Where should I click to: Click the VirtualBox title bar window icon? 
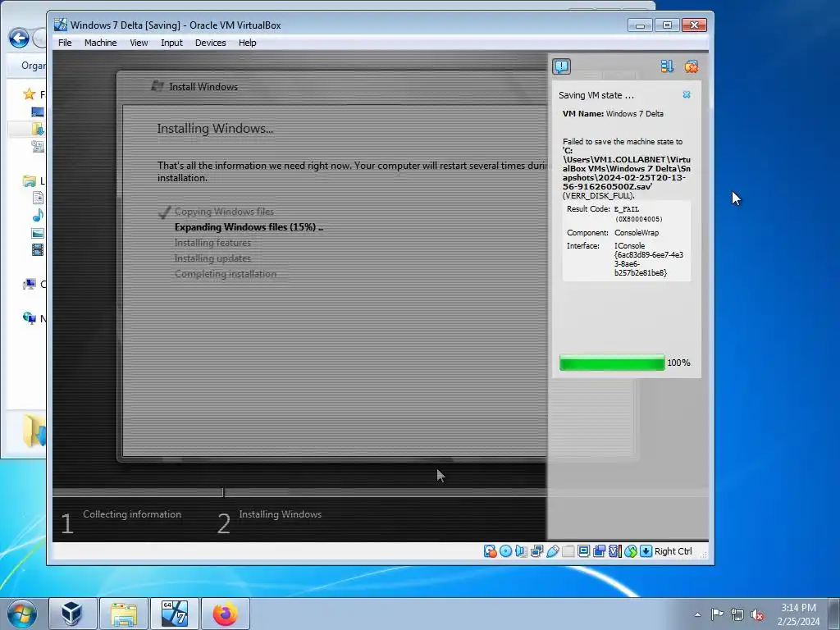pos(61,25)
